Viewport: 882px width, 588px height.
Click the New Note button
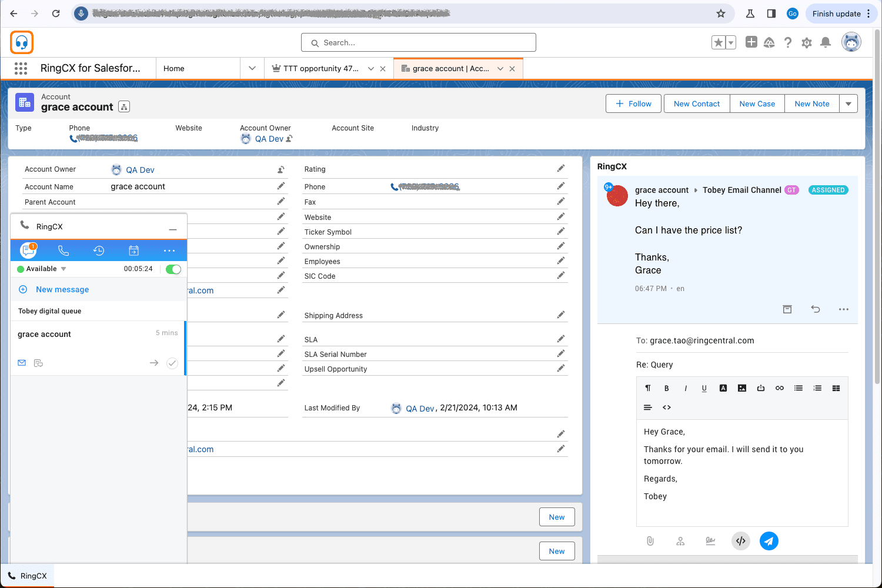812,103
